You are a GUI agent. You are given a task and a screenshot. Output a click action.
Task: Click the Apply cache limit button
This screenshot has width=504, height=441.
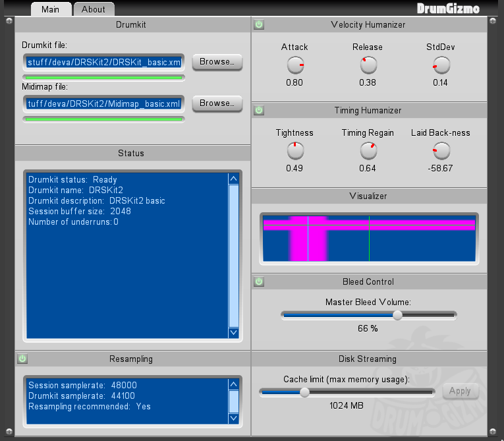pyautogui.click(x=460, y=391)
